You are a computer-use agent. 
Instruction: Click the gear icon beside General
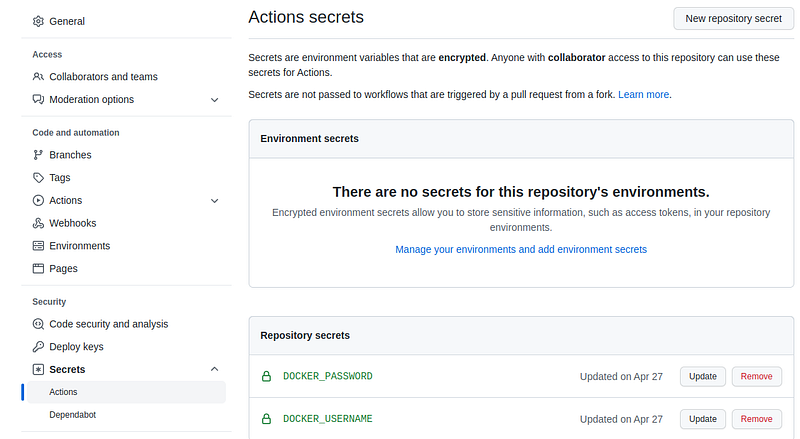[38, 21]
